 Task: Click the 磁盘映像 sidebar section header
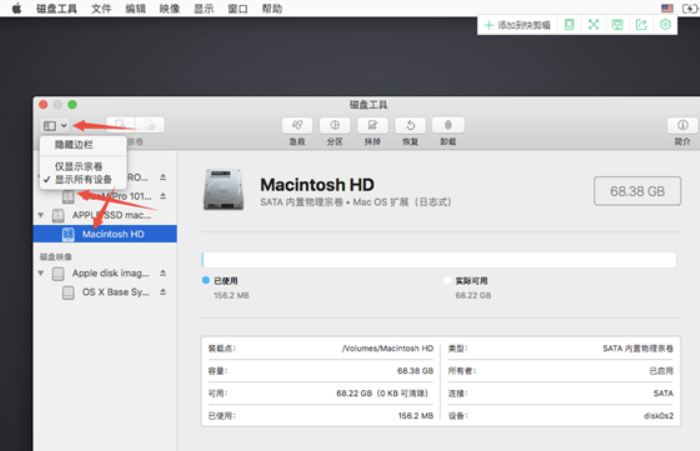[56, 257]
